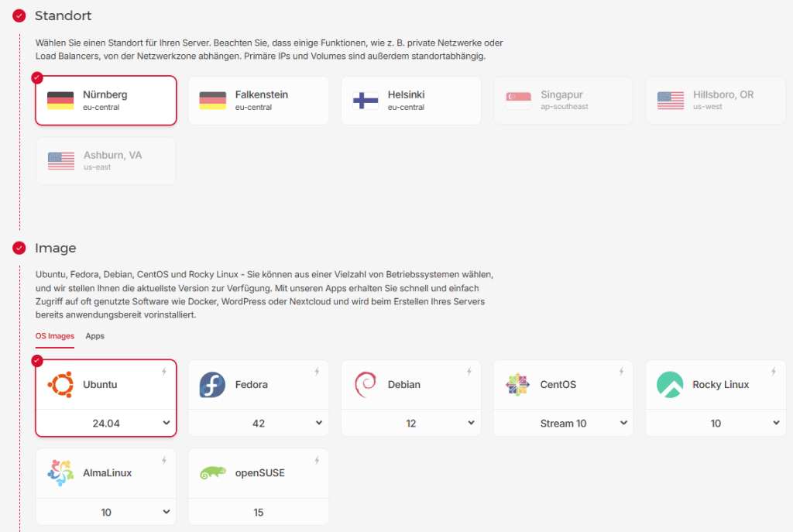Click the Ubuntu logo icon
Viewport: 793px width, 532px height.
pos(60,385)
